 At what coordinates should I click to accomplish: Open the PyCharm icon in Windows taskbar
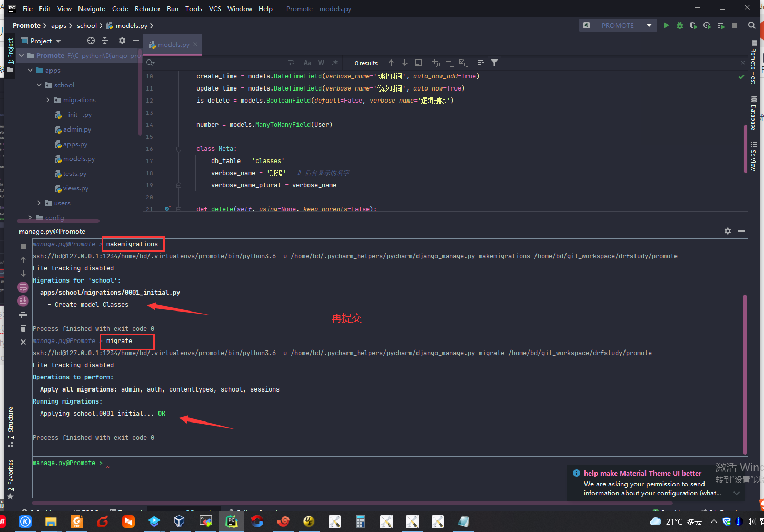232,521
